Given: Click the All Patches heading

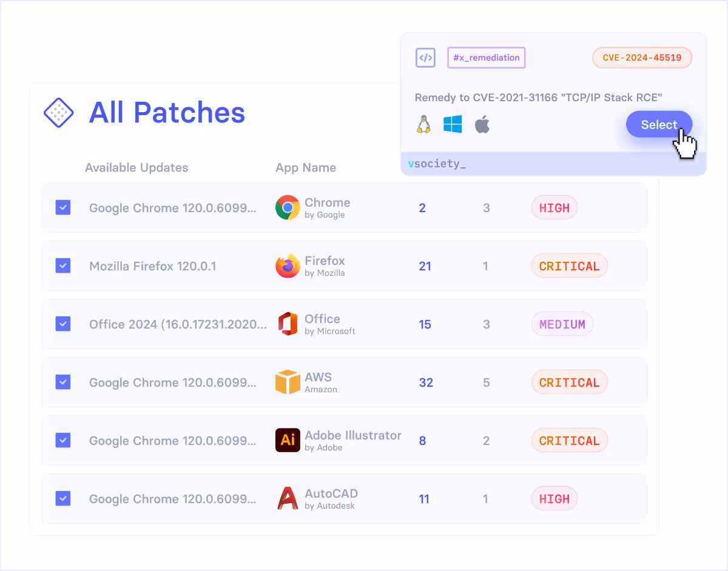Looking at the screenshot, I should (167, 113).
